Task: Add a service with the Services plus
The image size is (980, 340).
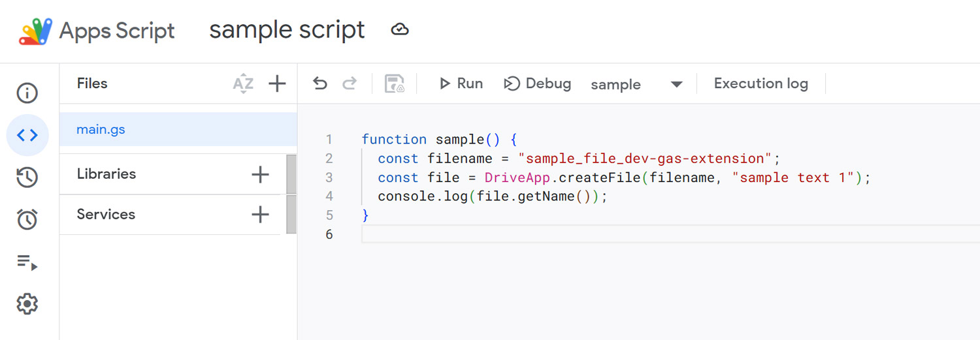Action: pos(260,215)
